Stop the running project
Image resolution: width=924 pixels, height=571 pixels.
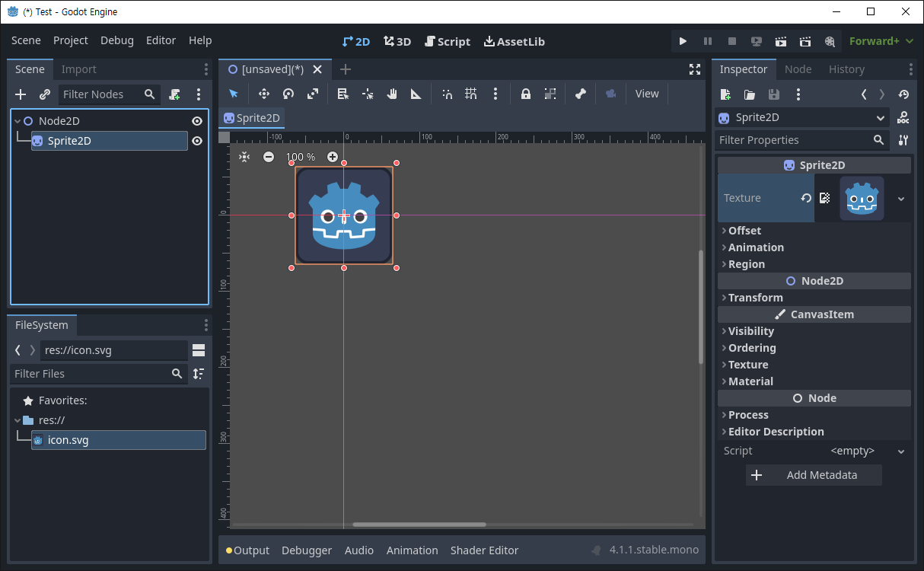click(732, 41)
